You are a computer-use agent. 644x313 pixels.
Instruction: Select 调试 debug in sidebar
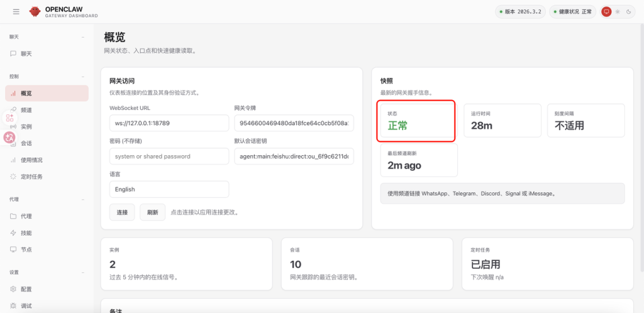tap(26, 306)
